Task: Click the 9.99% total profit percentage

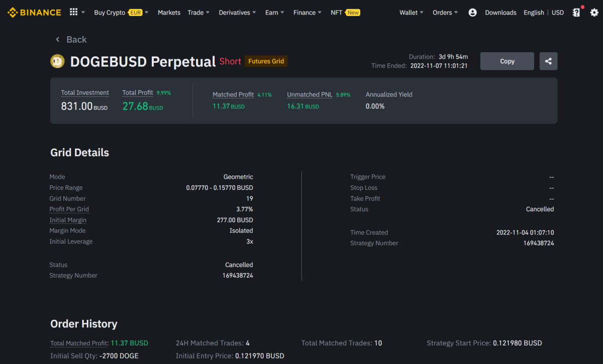Action: 164,93
